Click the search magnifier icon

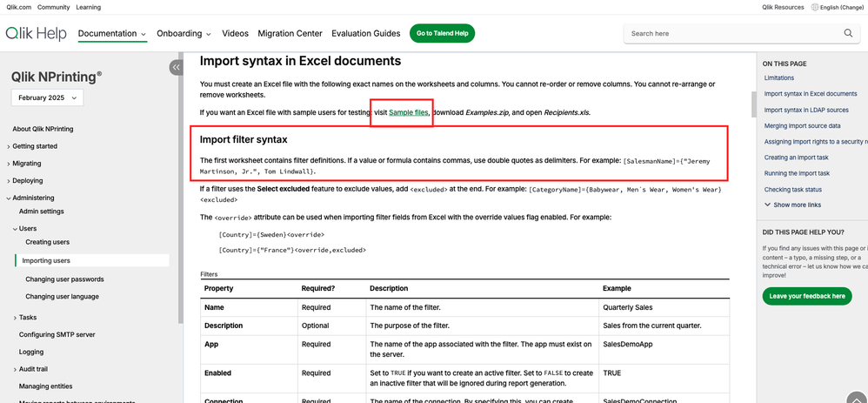click(x=848, y=33)
